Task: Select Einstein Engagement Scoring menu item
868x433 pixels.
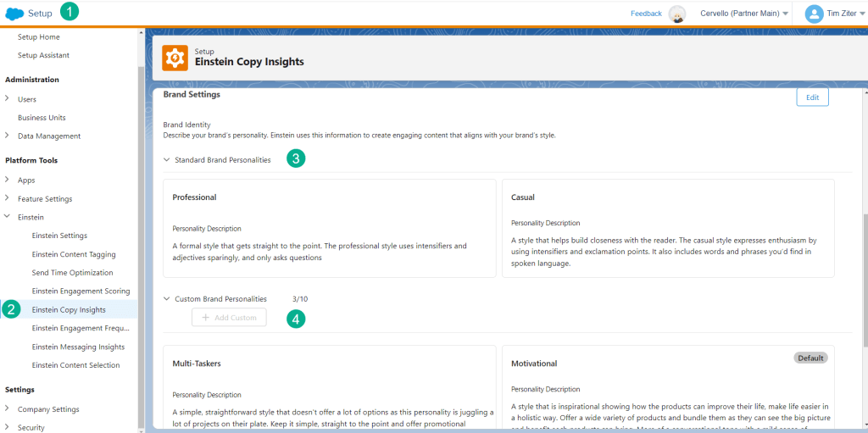Action: pos(81,291)
